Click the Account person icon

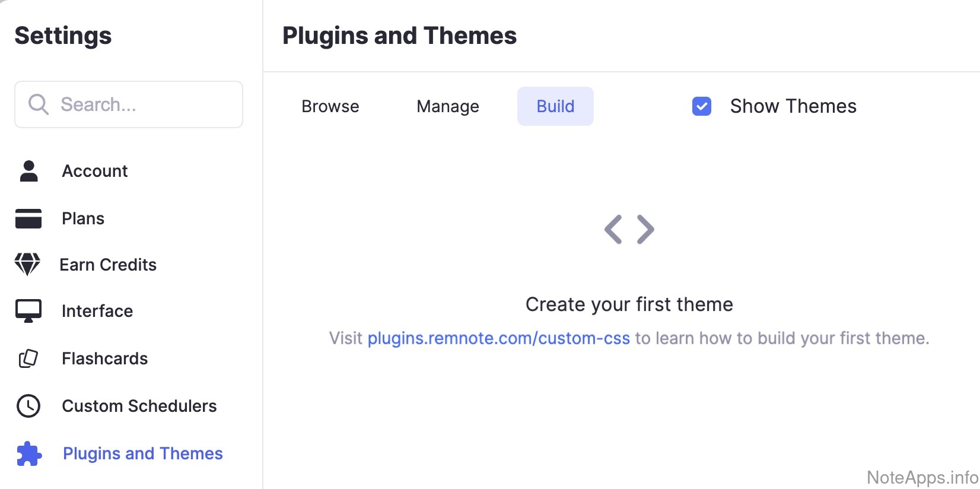pyautogui.click(x=28, y=171)
